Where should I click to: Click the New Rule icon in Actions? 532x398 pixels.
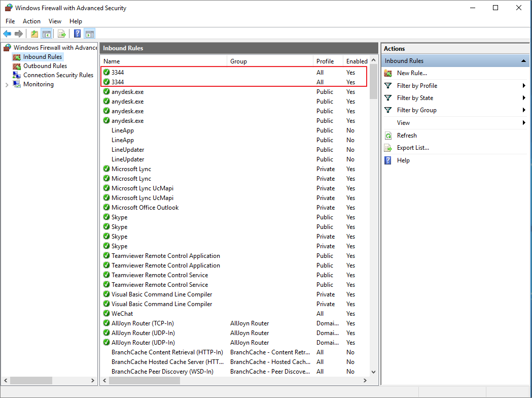point(388,73)
